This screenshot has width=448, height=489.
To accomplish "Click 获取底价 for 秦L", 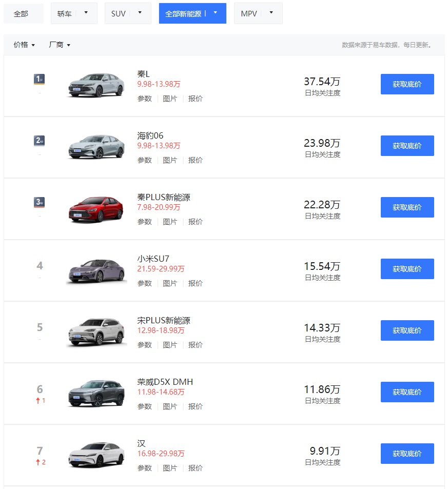I will click(x=407, y=84).
